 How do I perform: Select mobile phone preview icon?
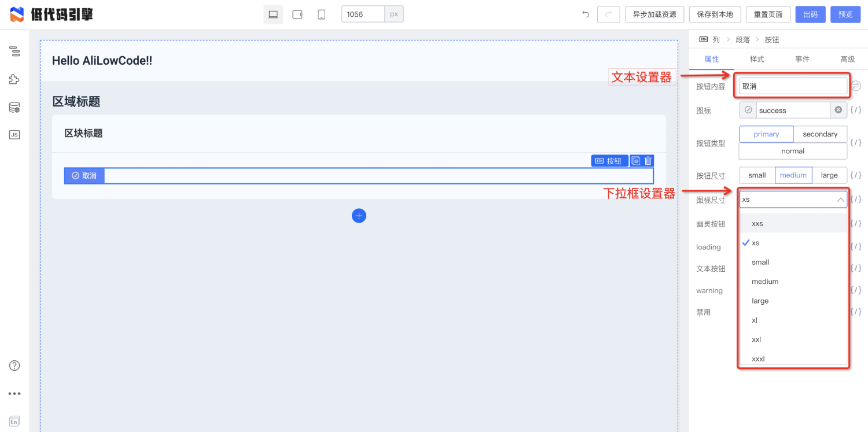coord(322,14)
